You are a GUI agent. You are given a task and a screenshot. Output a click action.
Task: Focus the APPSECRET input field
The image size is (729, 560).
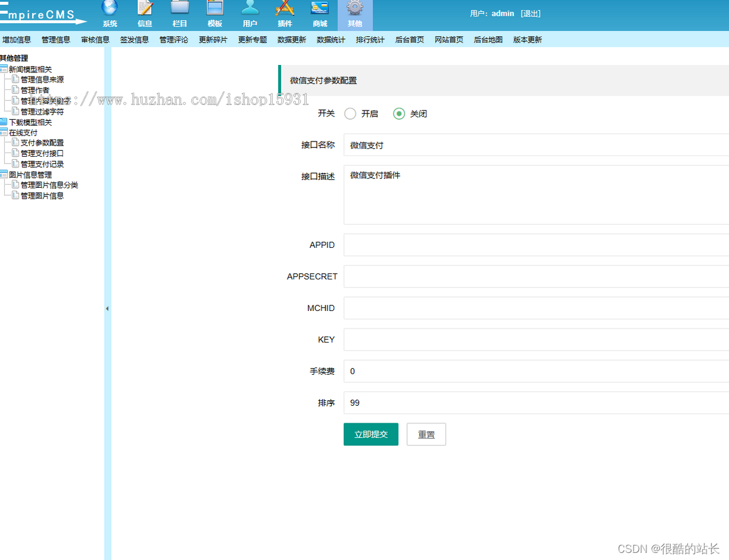pos(536,276)
